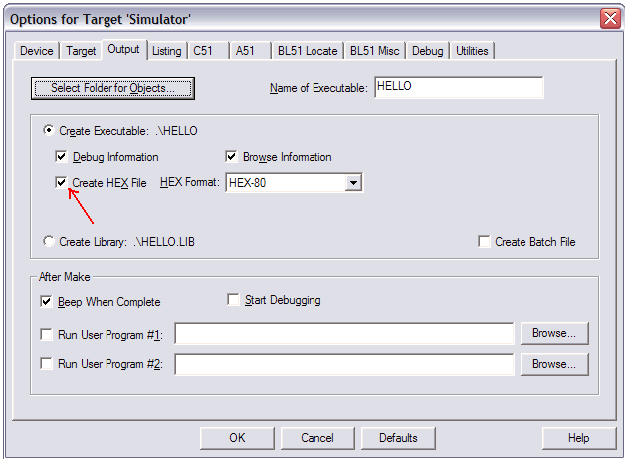Browse for Run User Program #1

coord(554,333)
